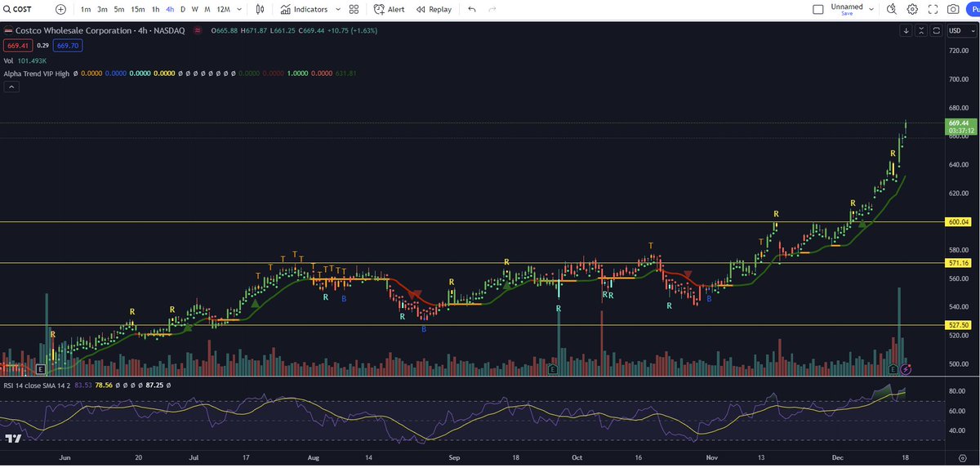Open the quick search icon

click(891, 9)
